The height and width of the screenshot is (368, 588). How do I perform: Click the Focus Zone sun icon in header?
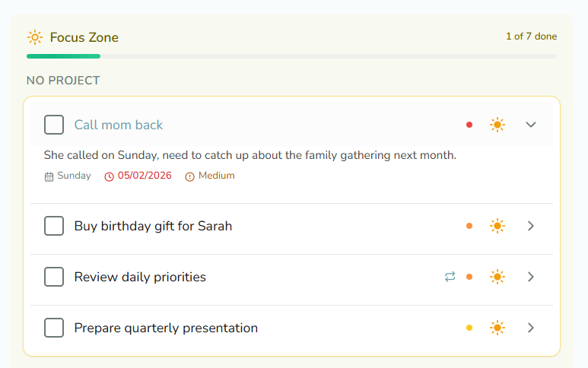[34, 37]
